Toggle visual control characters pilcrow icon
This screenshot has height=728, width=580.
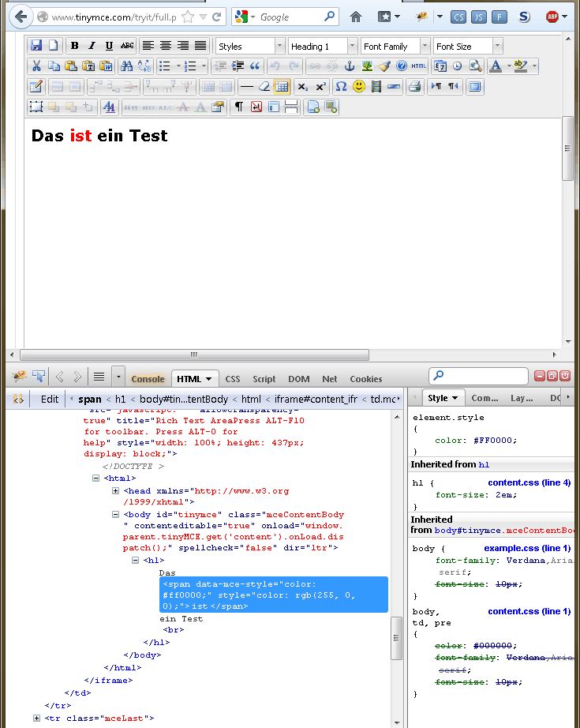point(238,107)
